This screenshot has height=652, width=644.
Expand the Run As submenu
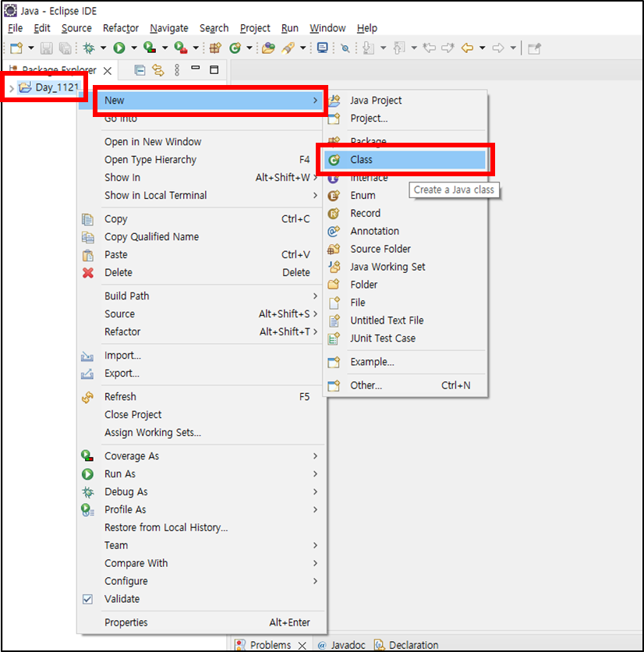(x=202, y=474)
